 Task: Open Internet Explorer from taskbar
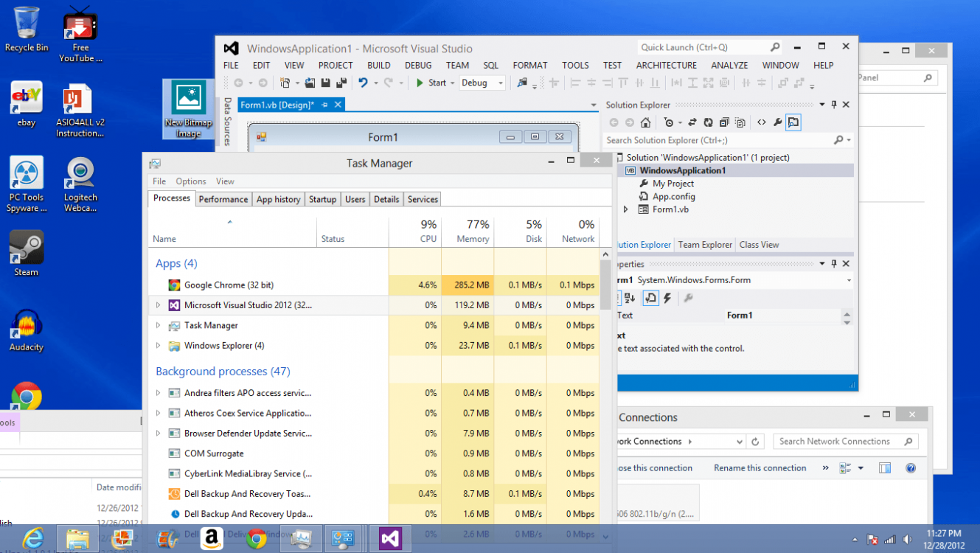pos(32,539)
